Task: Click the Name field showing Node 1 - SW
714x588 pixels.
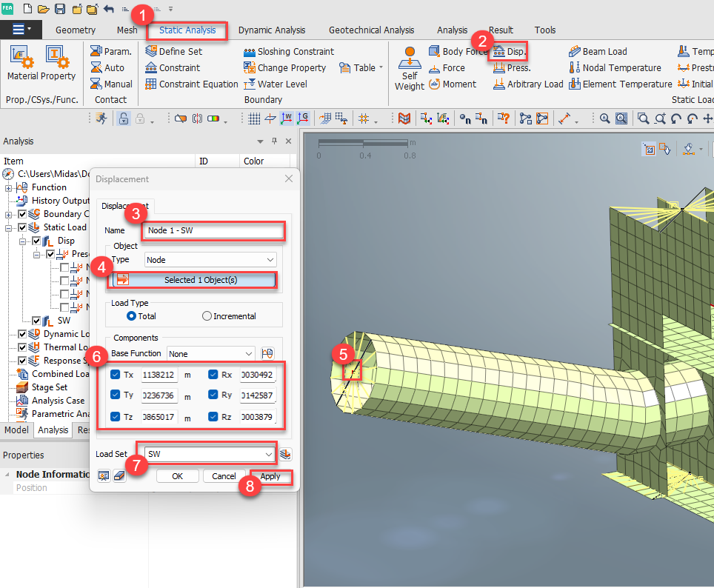Action: [213, 231]
